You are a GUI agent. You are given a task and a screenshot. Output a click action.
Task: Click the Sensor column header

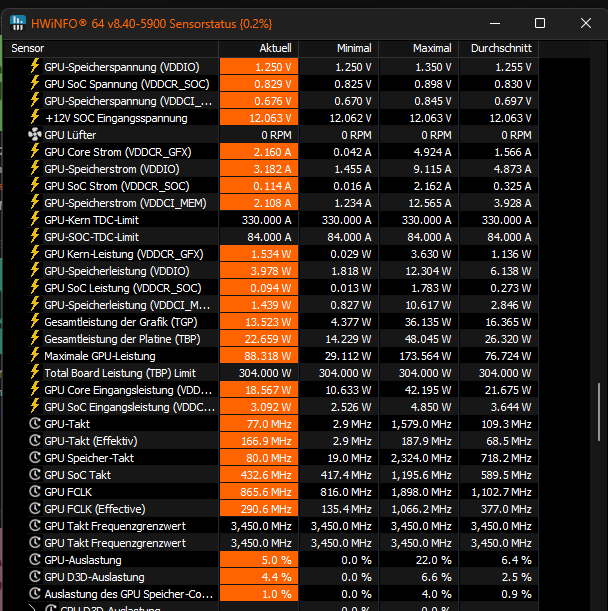(x=111, y=48)
